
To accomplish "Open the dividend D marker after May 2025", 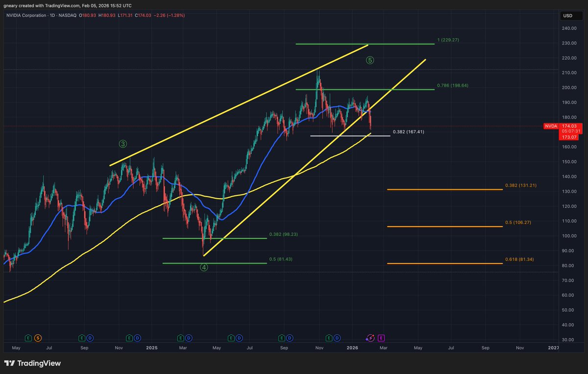I will [239, 338].
